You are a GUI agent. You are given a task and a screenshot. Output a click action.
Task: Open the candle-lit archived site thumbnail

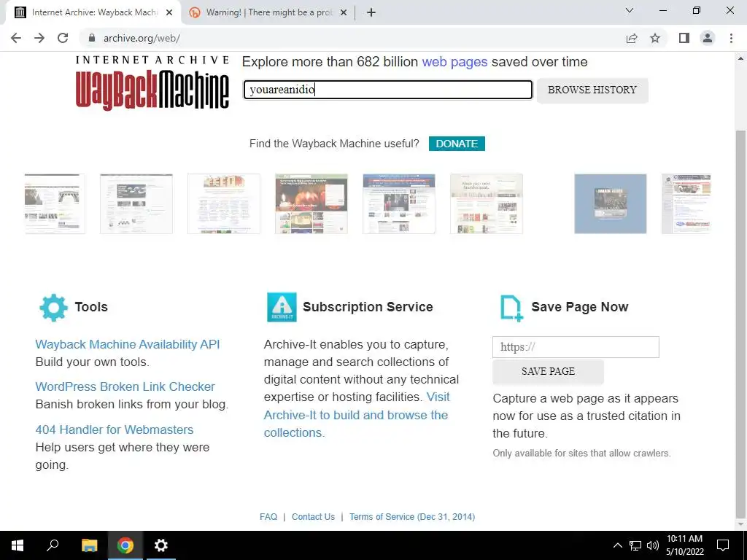pyautogui.click(x=311, y=204)
